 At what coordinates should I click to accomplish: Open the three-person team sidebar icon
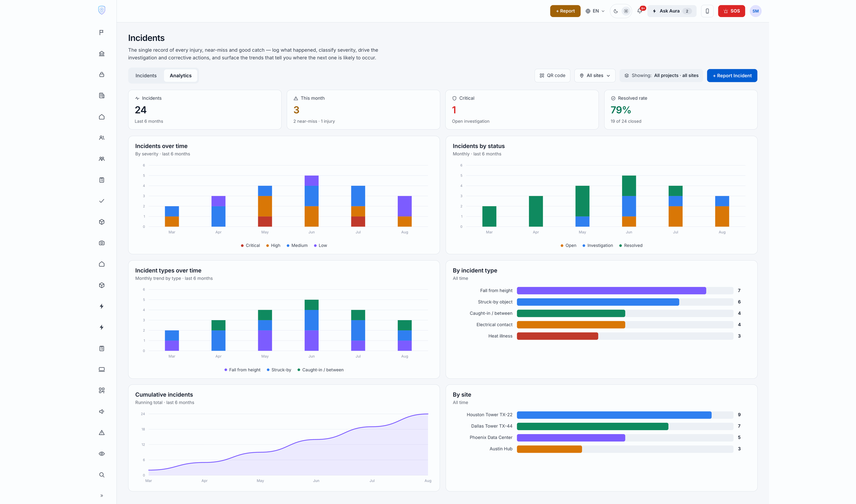tap(102, 159)
